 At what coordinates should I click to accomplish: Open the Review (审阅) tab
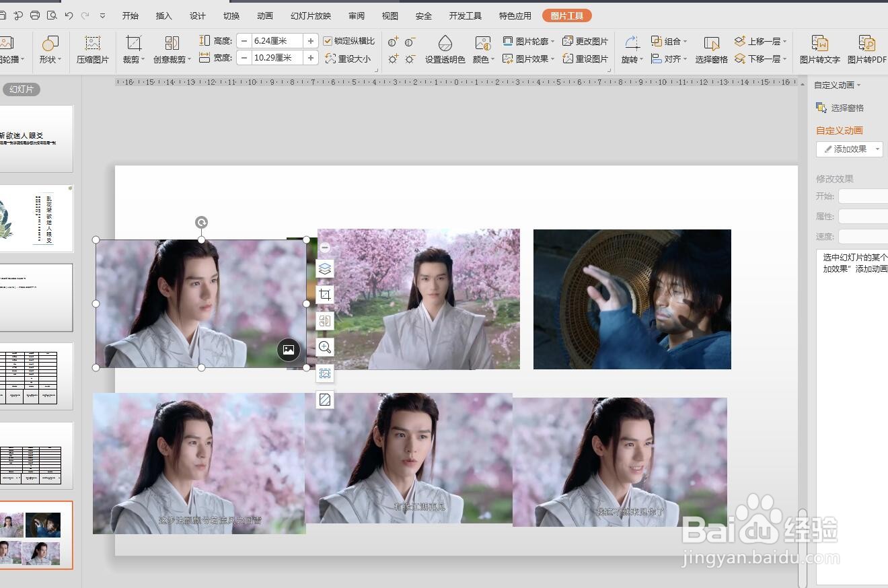coord(357,15)
